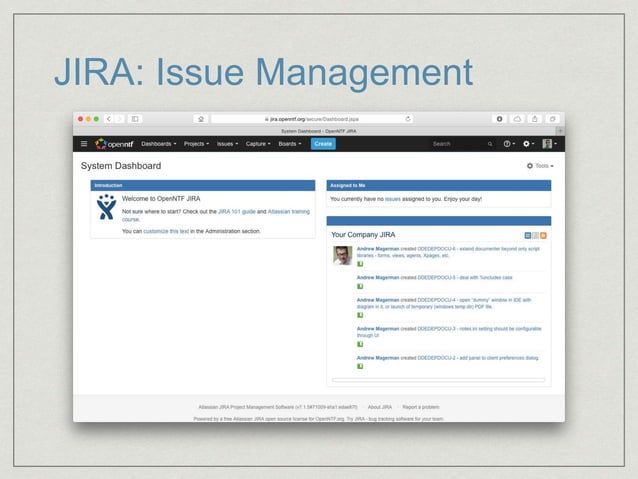
Task: Open the Issues dropdown menu
Action: [x=227, y=144]
